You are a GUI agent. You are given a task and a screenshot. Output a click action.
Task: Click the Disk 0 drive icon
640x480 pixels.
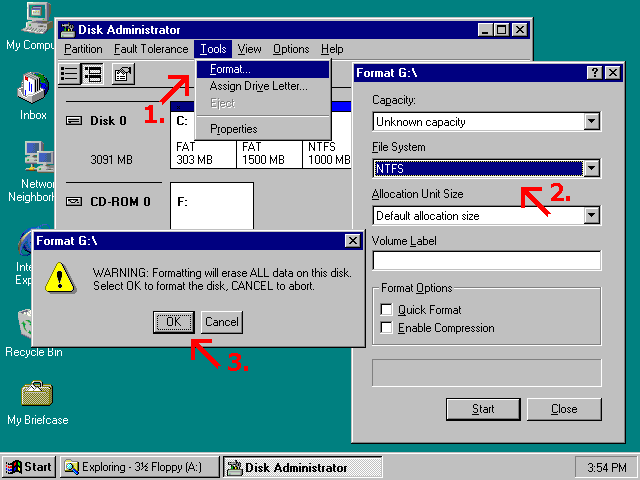[x=74, y=121]
